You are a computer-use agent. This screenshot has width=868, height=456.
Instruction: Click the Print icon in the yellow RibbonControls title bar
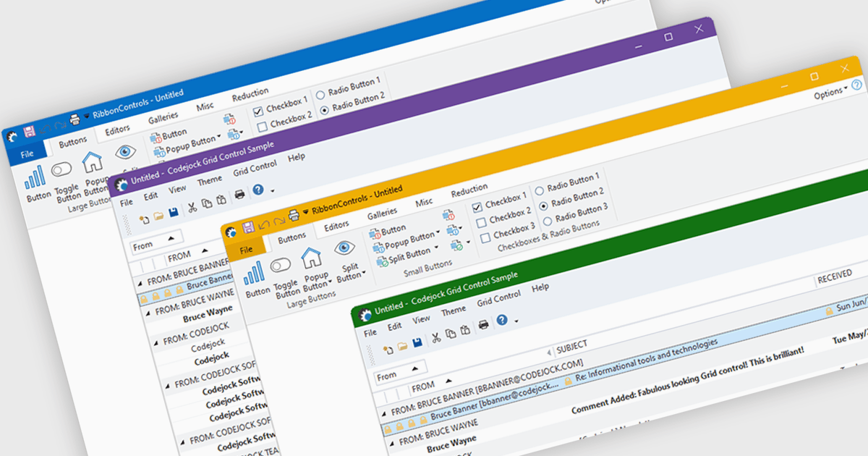click(294, 216)
